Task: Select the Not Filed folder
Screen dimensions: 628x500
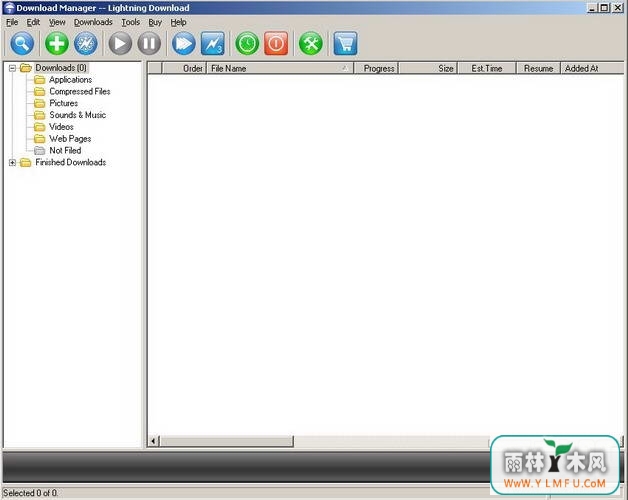Action: click(x=65, y=151)
